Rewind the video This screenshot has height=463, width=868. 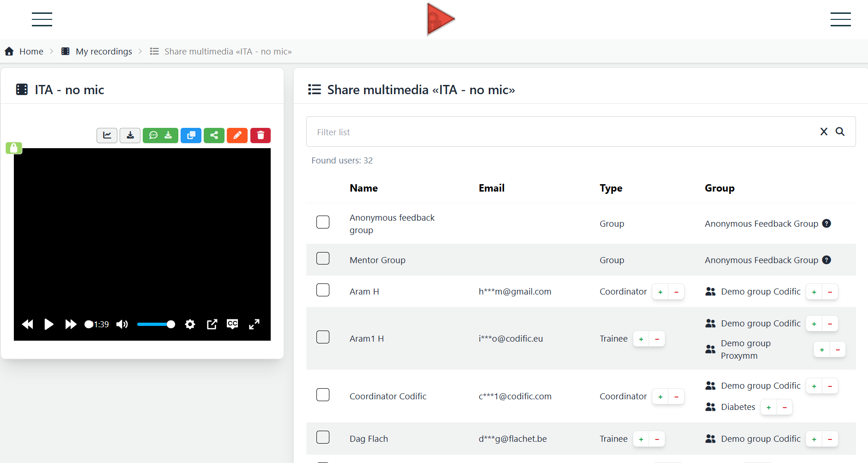pyautogui.click(x=27, y=324)
